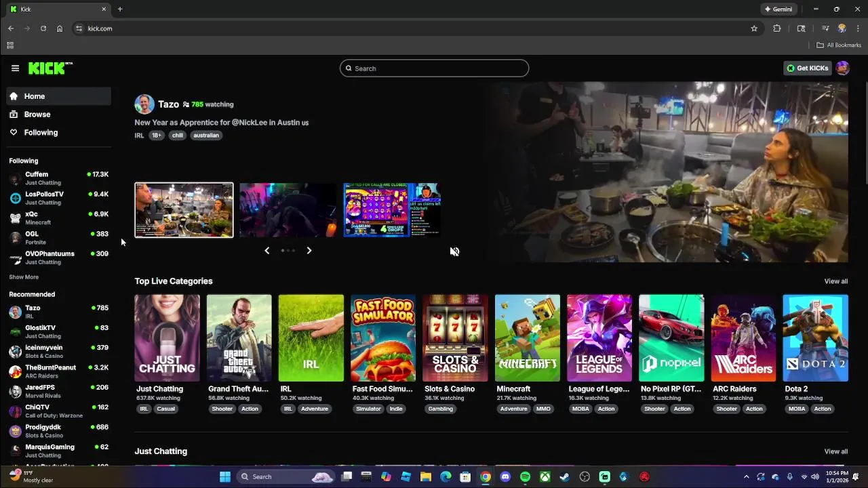
Task: Open JaredFPS recommended channel
Action: point(58,391)
